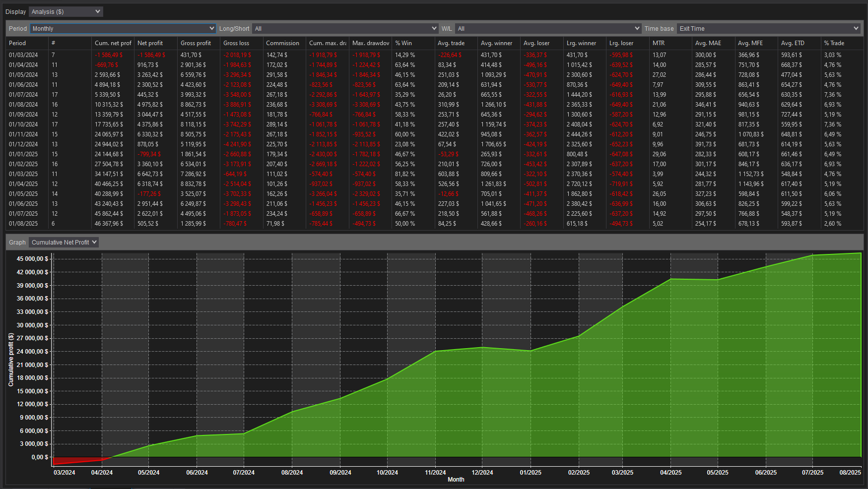
Task: Select the 01/12/2024 period row
Action: pos(434,144)
